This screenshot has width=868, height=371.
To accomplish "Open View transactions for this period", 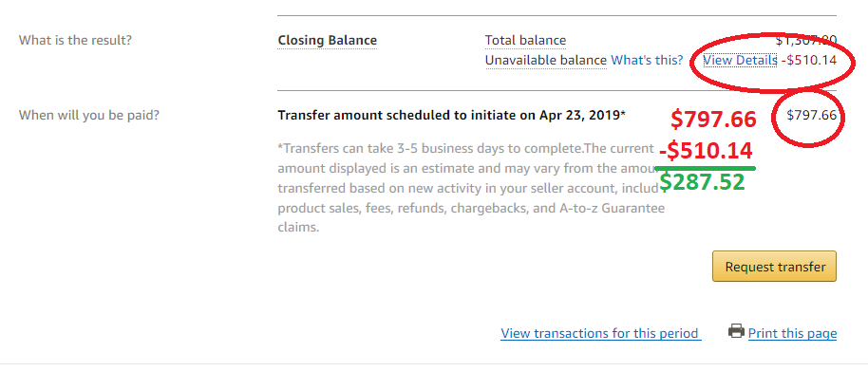I will tap(600, 333).
